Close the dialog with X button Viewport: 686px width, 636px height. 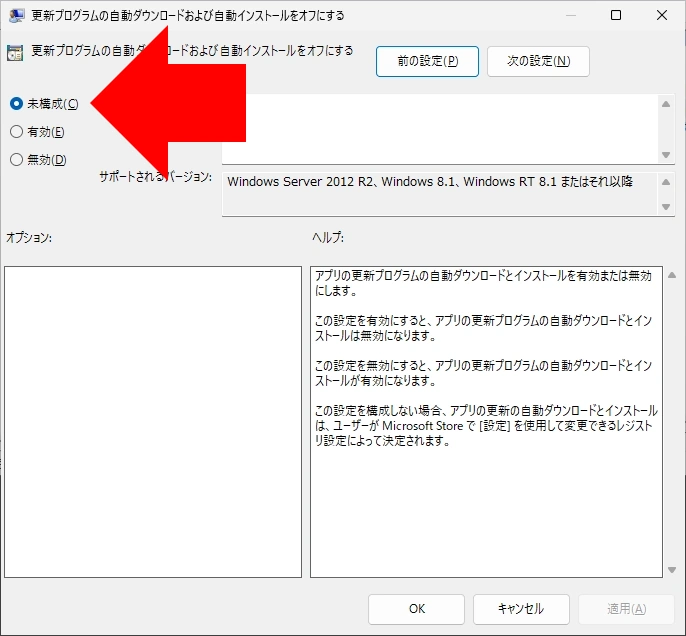click(662, 15)
